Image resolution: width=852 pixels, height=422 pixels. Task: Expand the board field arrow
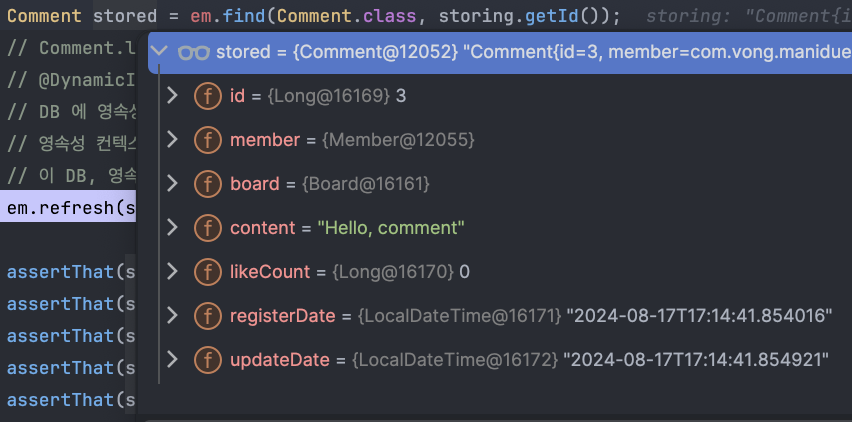(172, 184)
